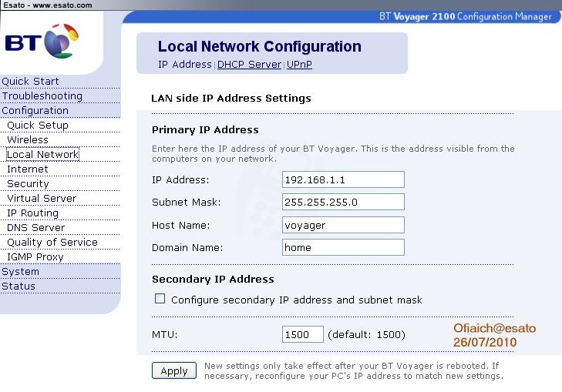The width and height of the screenshot is (562, 392).
Task: Click the Subnet Mask input field
Action: pos(343,202)
